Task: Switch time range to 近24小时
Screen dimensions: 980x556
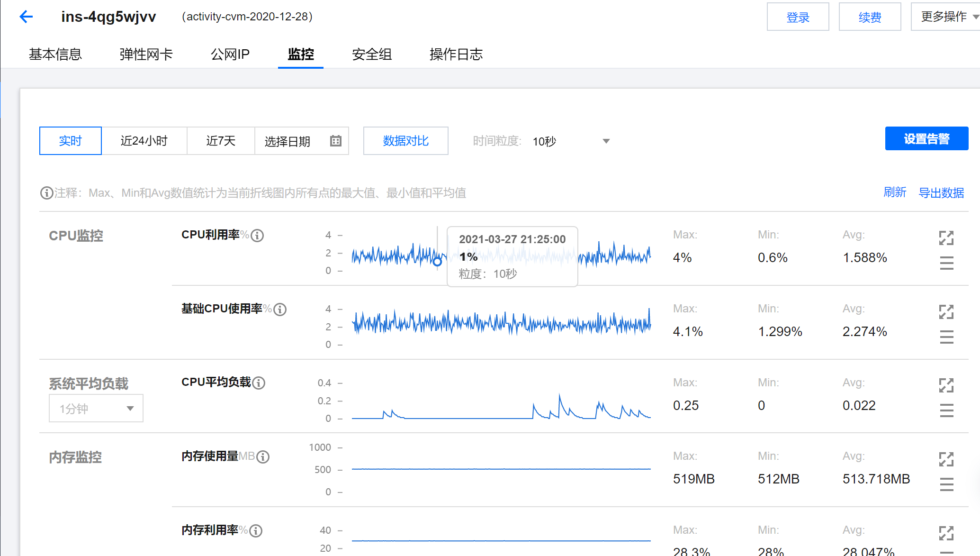Action: coord(144,141)
